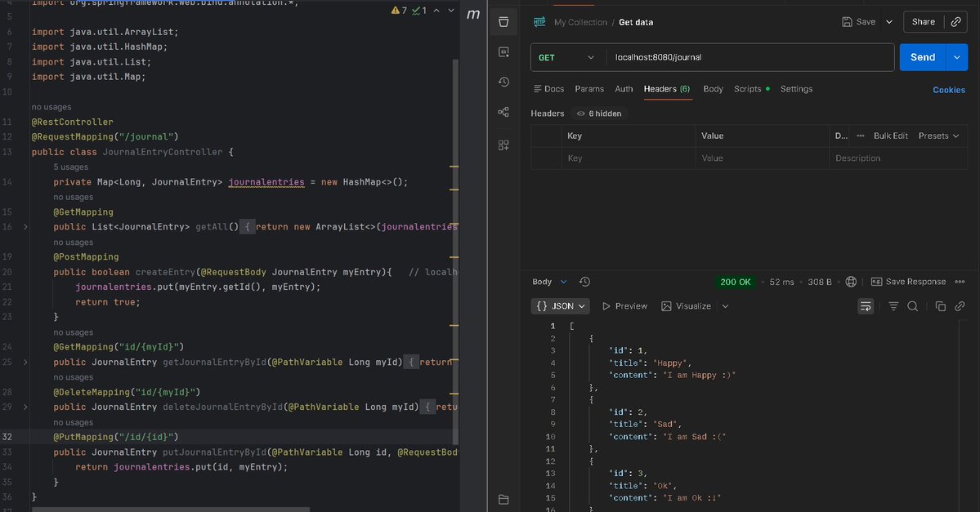Click the HTTP request type icon
The width and height of the screenshot is (980, 512).
point(539,22)
